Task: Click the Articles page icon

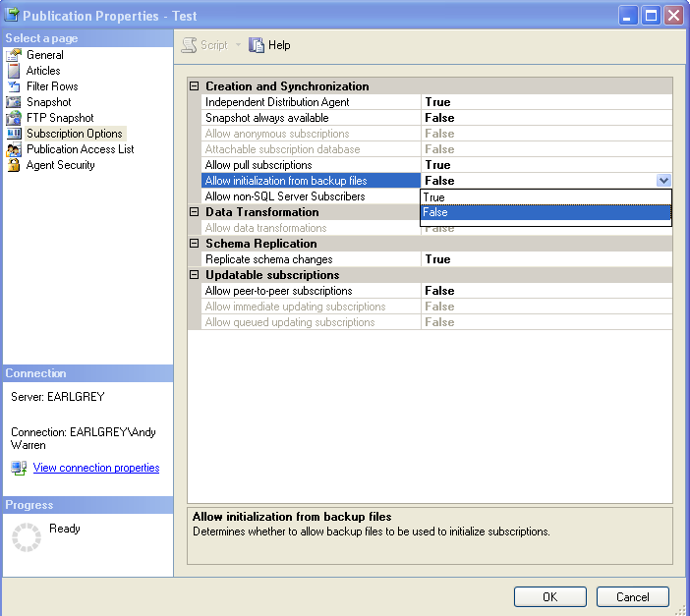Action: click(x=14, y=71)
